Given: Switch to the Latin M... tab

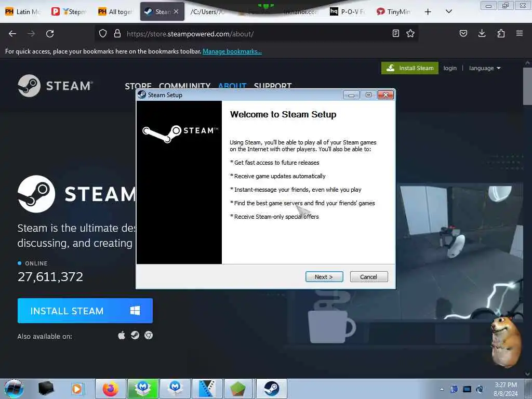Looking at the screenshot, I should 23,11.
